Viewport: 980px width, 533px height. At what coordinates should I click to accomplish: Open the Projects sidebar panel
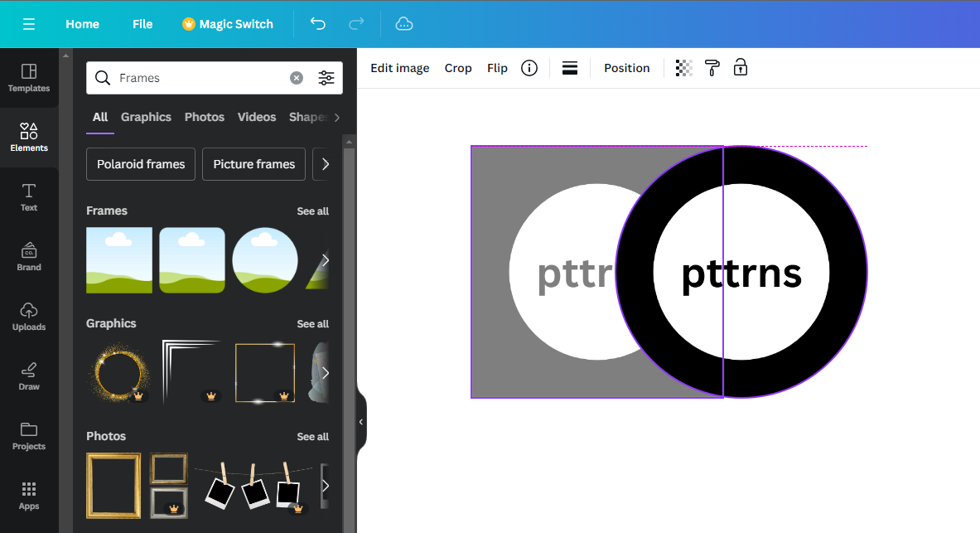coord(29,436)
